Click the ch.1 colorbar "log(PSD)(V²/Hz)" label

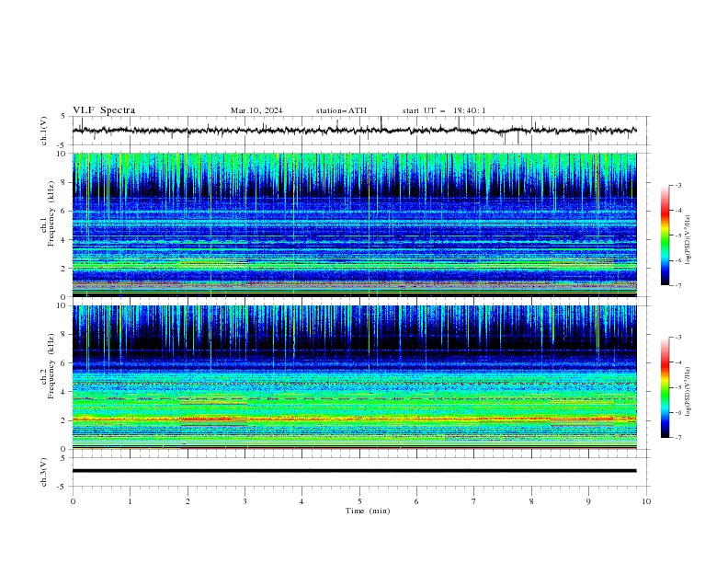tap(688, 240)
